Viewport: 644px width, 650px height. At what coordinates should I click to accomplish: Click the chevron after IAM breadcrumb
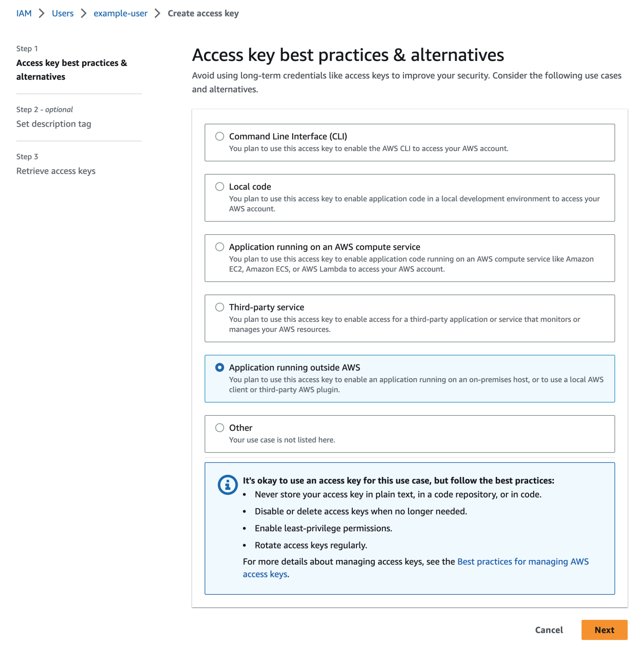(42, 13)
